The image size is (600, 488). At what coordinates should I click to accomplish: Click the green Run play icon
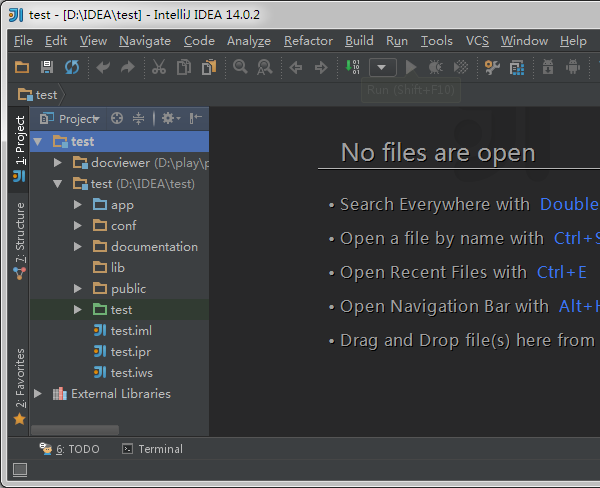[411, 67]
